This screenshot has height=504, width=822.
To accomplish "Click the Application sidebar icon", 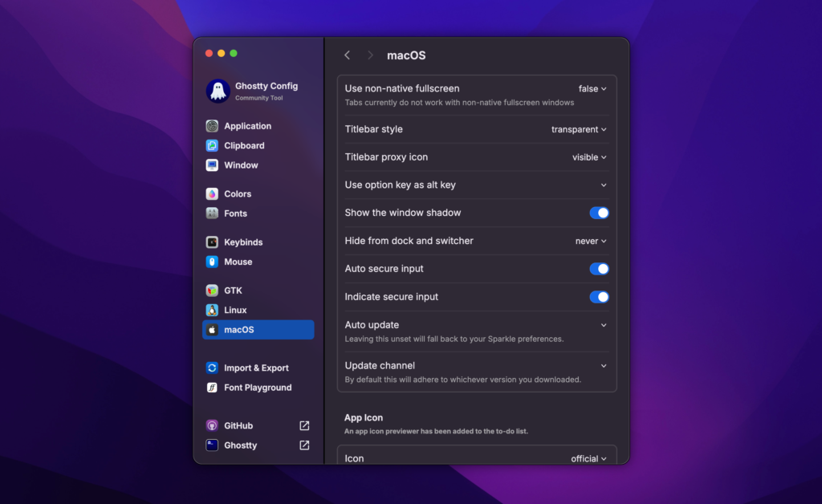I will [x=212, y=126].
